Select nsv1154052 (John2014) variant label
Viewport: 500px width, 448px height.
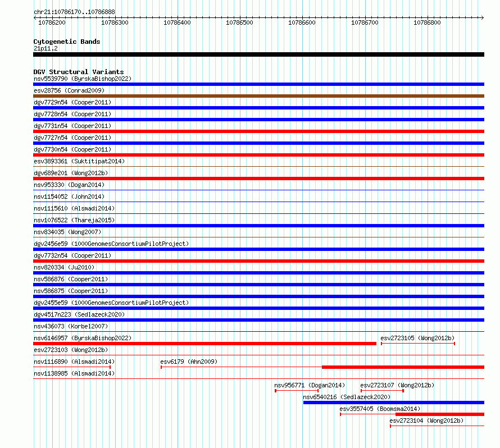(69, 196)
